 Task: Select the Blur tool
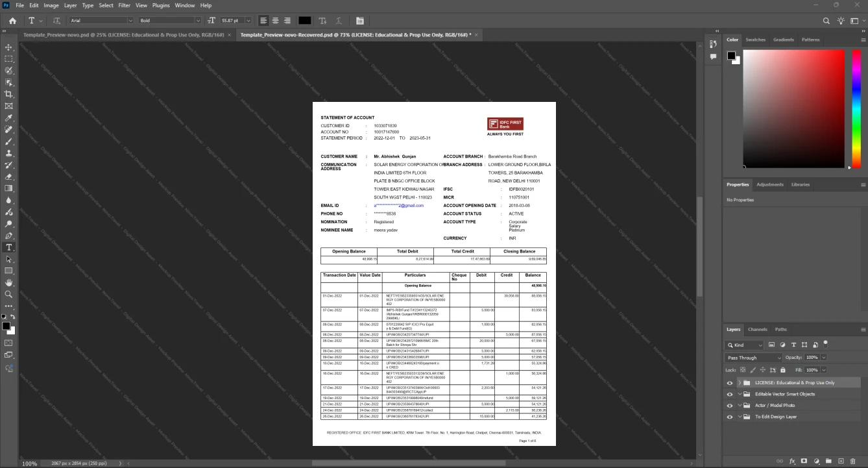[x=9, y=200]
